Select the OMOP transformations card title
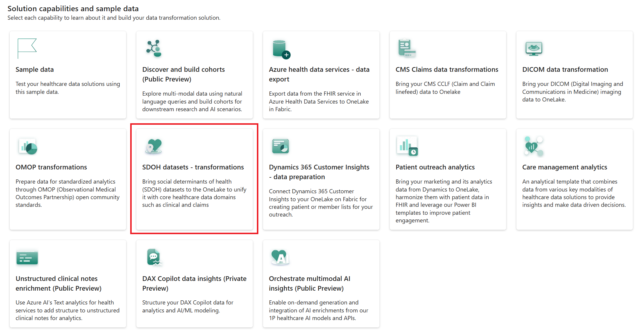 coord(51,167)
